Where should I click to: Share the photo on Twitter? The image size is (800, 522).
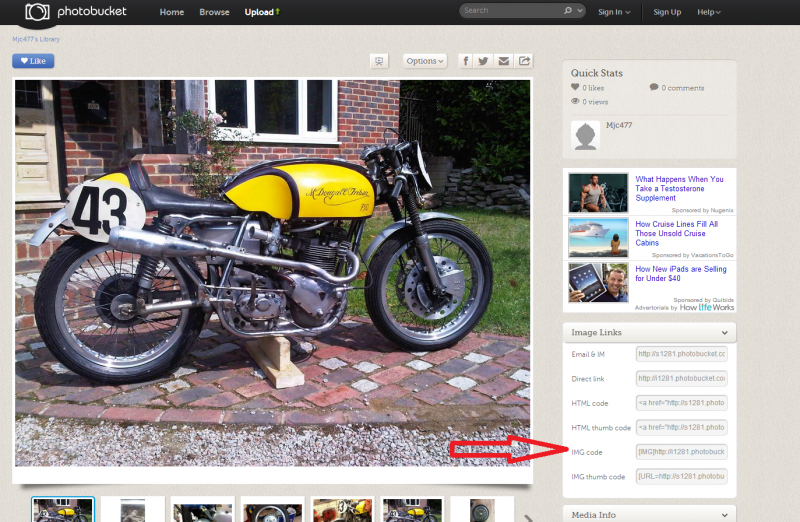tap(484, 61)
